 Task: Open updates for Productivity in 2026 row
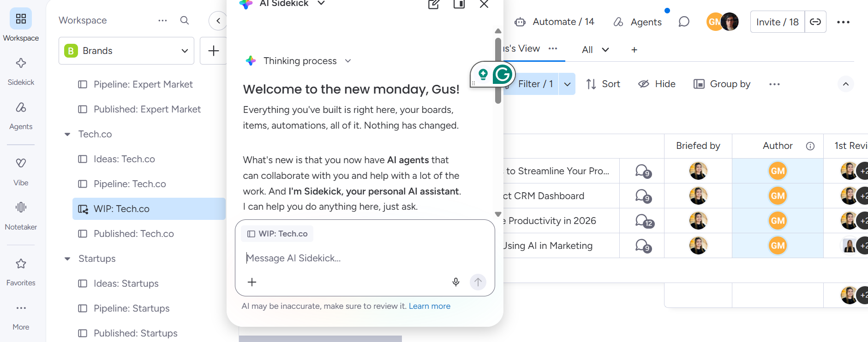click(644, 221)
